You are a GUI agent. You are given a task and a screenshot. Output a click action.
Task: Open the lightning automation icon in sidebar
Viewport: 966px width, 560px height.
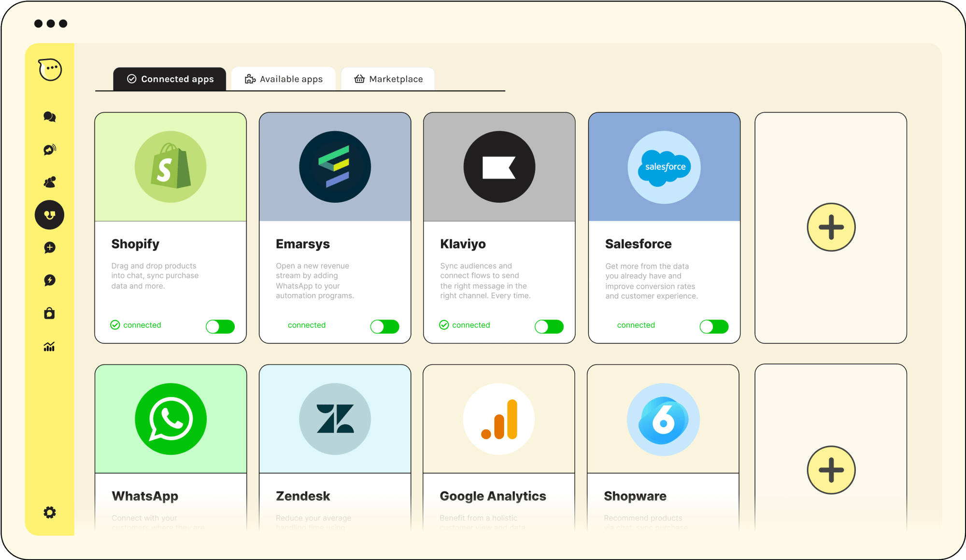pyautogui.click(x=49, y=280)
